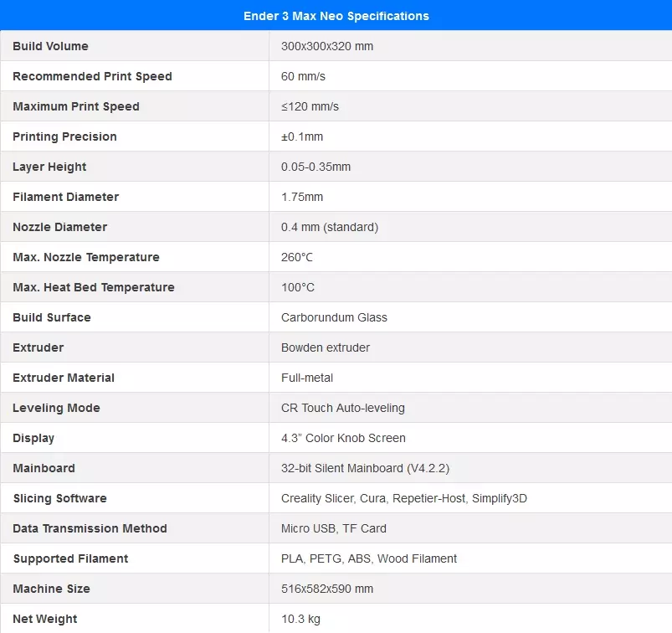Click the '0.05-0.35mm' value

[x=315, y=167]
